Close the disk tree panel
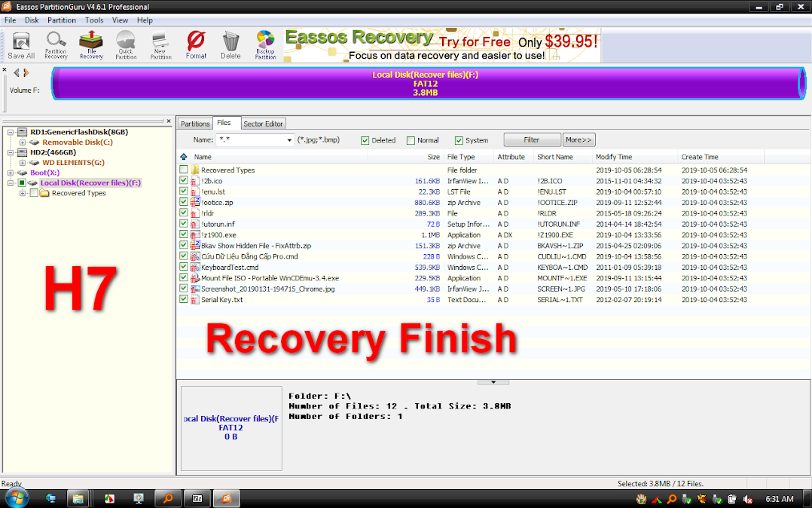This screenshot has height=508, width=812. pyautogui.click(x=168, y=121)
